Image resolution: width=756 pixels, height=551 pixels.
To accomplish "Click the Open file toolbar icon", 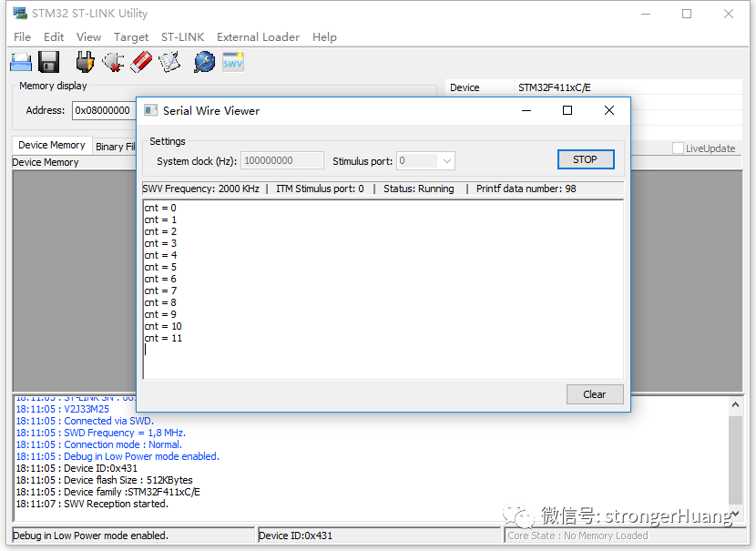I will pyautogui.click(x=21, y=62).
